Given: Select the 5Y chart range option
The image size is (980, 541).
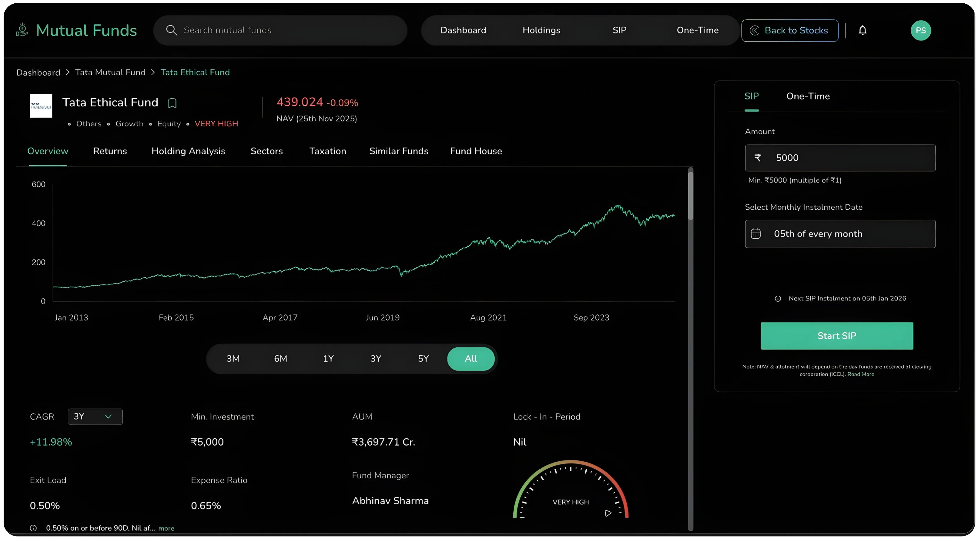Looking at the screenshot, I should 423,358.
